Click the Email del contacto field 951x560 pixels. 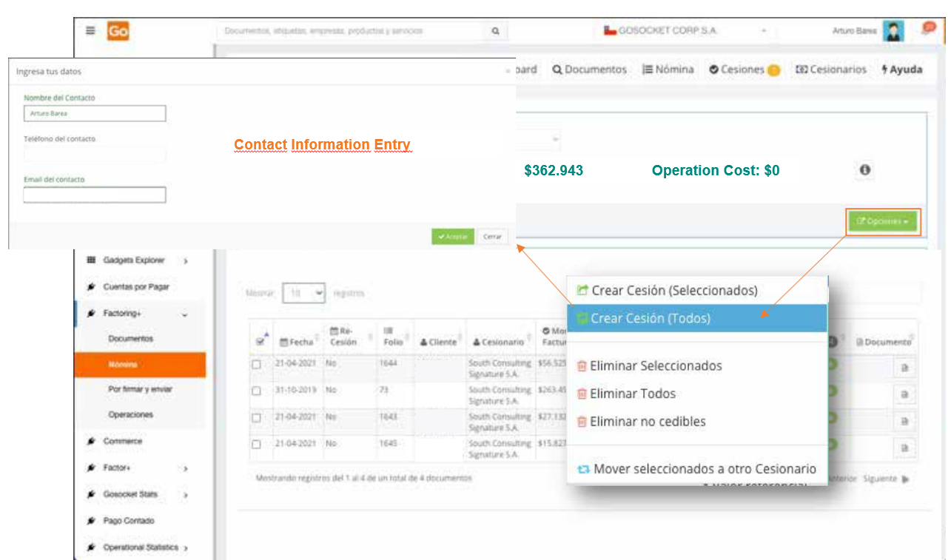[95, 195]
